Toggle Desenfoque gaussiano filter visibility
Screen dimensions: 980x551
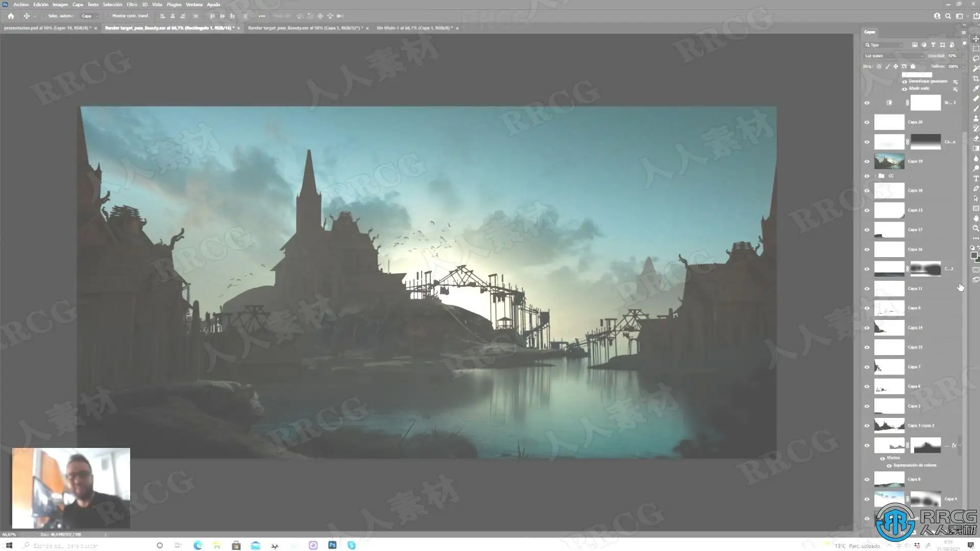[904, 82]
